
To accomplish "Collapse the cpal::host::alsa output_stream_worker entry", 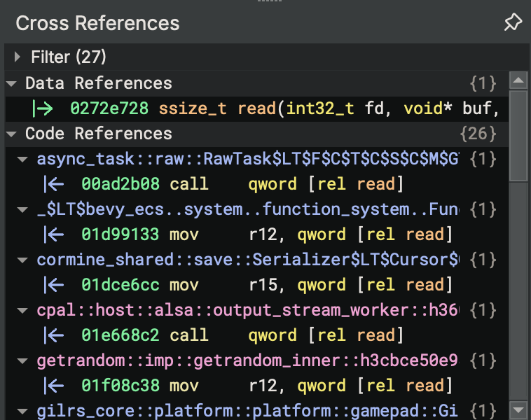I will pos(22,310).
